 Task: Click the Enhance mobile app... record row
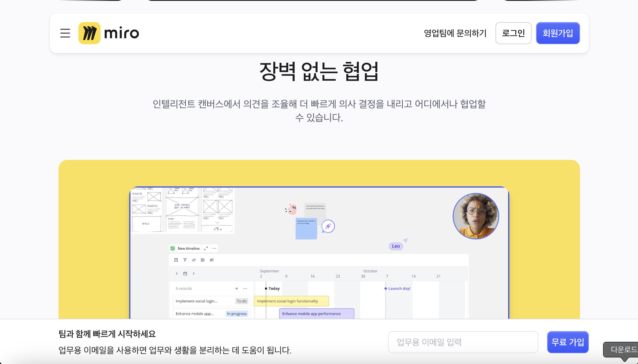(x=211, y=314)
